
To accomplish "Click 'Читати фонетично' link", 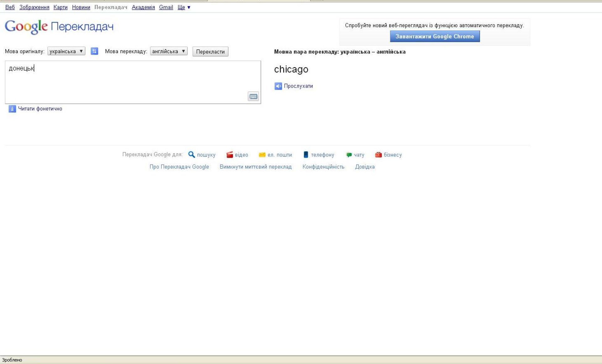I will [x=40, y=109].
